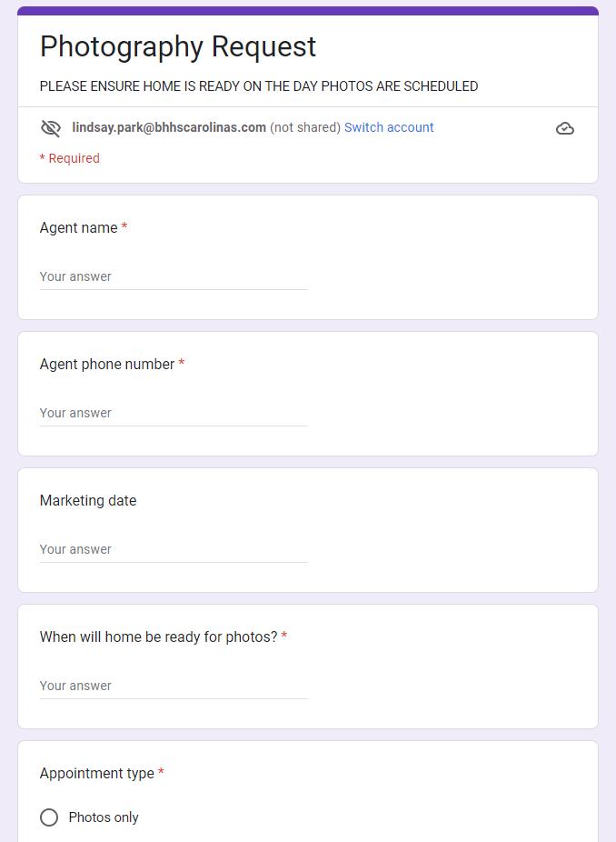Select the Photos only radio button
The image size is (616, 842).
tap(49, 817)
